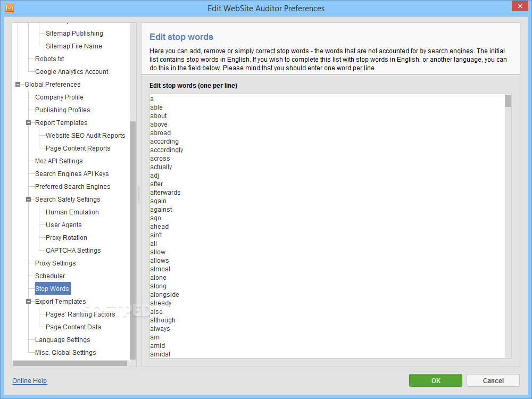
Task: Select Google Analytics Account
Action: 72,72
